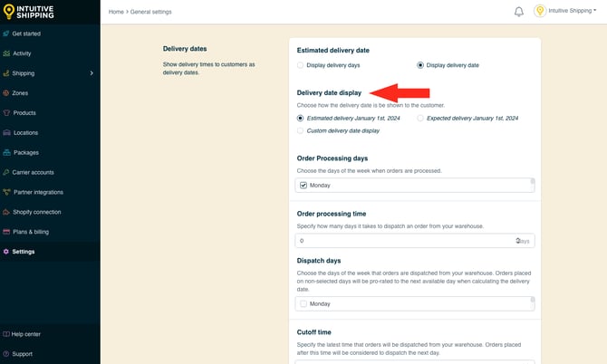Click the Order processing time field
The width and height of the screenshot is (607, 364).
point(415,241)
